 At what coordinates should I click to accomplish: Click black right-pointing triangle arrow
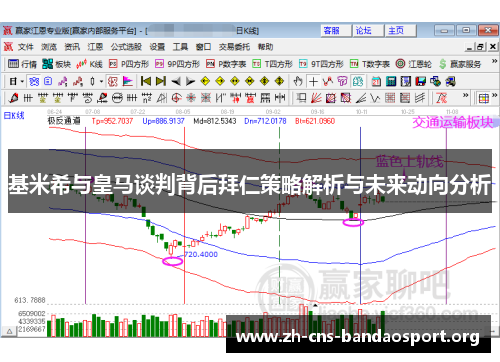[190, 81]
